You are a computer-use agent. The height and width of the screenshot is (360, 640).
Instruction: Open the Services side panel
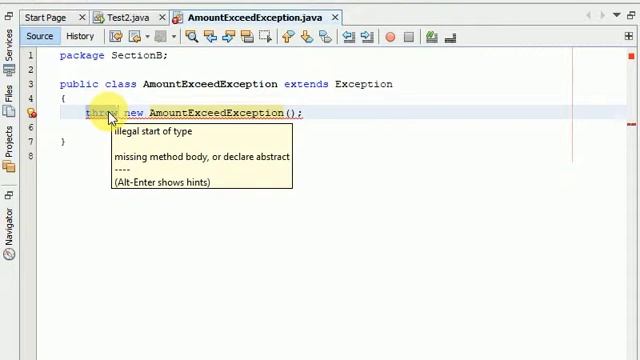[9, 46]
